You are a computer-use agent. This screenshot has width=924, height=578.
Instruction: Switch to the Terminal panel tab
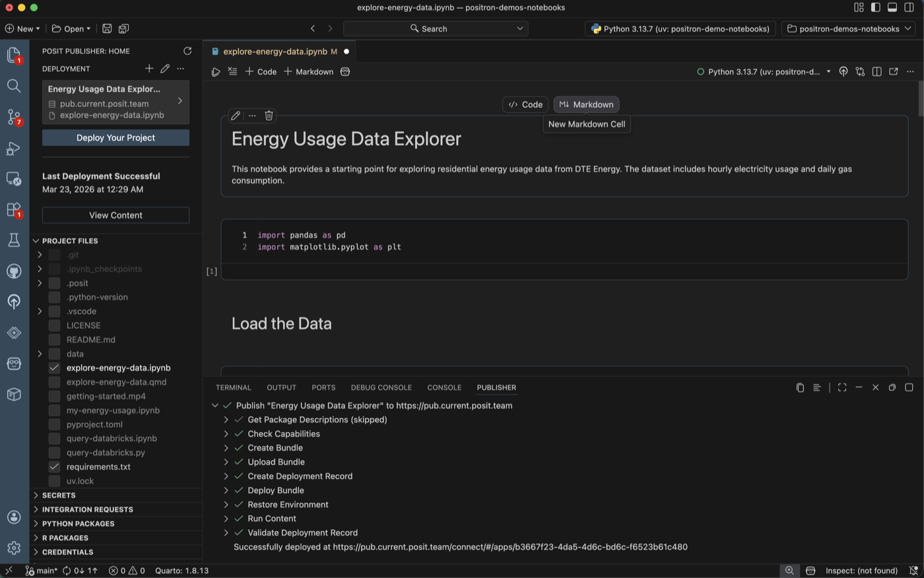[x=233, y=388]
